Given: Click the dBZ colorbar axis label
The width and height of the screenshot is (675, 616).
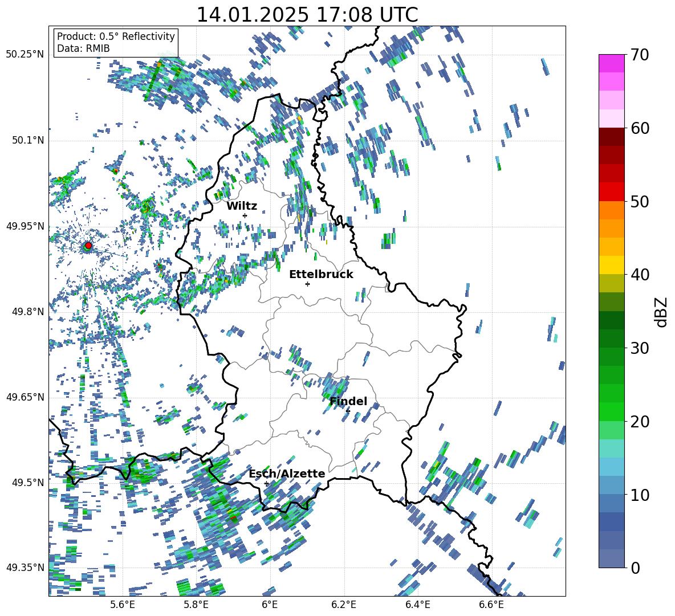Looking at the screenshot, I should 662,312.
